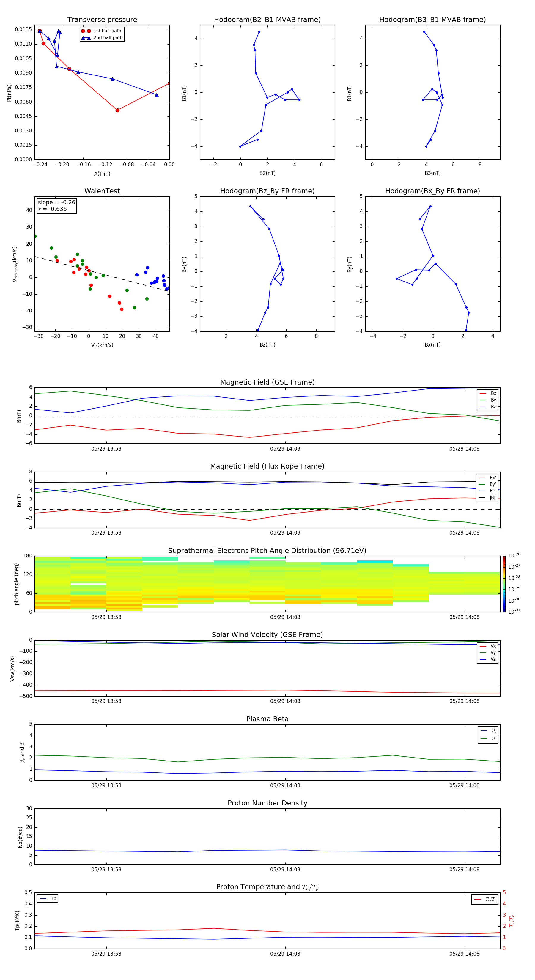Click the 'Proton Number Density' title
The width and height of the screenshot is (535, 980).
point(267,803)
